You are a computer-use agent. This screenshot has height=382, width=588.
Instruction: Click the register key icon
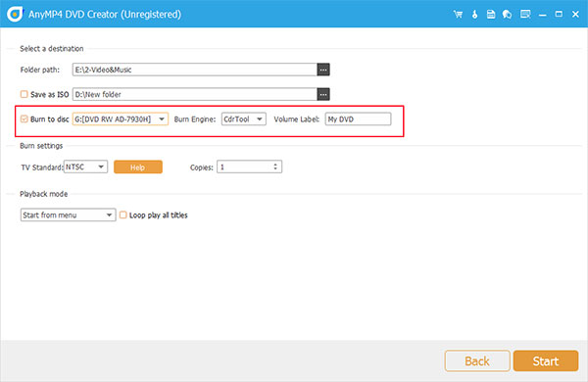click(x=474, y=15)
